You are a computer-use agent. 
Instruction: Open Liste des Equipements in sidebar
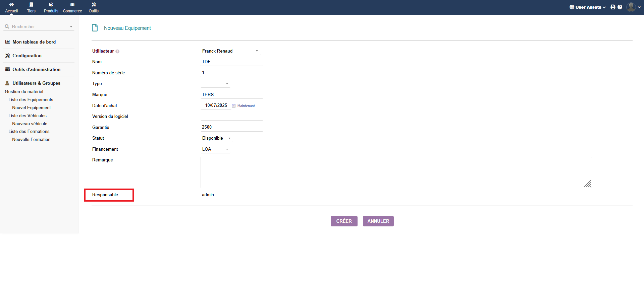pos(31,100)
